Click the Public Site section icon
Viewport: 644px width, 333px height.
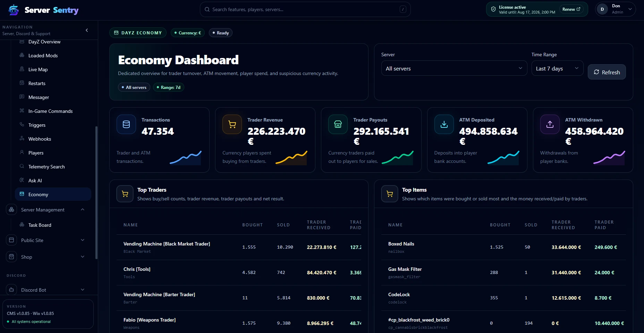click(11, 240)
